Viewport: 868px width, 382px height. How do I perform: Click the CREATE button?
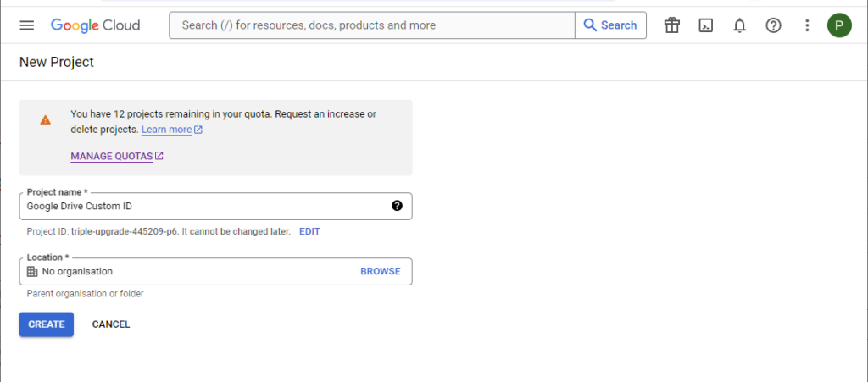click(47, 324)
